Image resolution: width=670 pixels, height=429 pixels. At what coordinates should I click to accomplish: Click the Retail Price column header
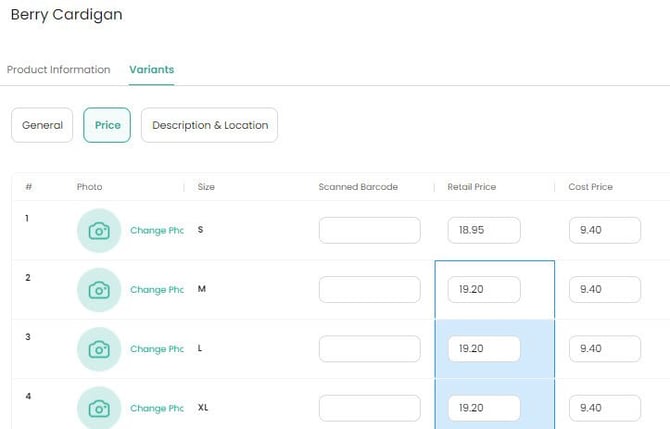[472, 187]
